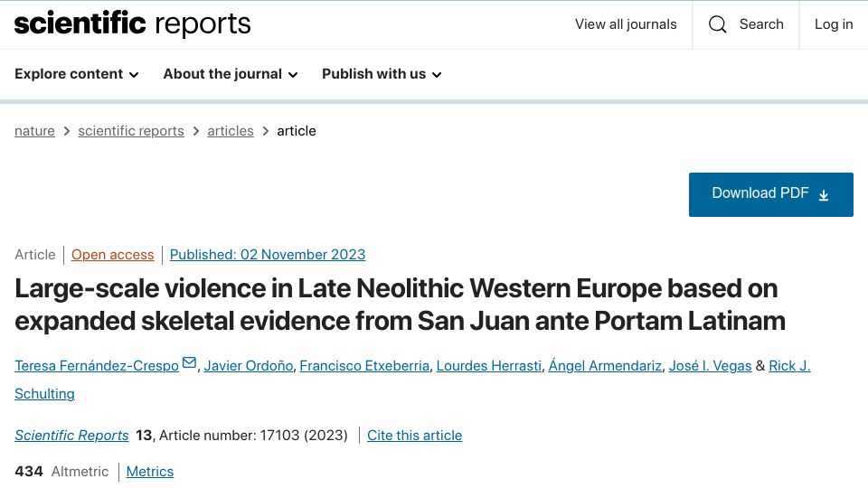
Task: Open author Lourdes Herrasti
Action: click(489, 366)
